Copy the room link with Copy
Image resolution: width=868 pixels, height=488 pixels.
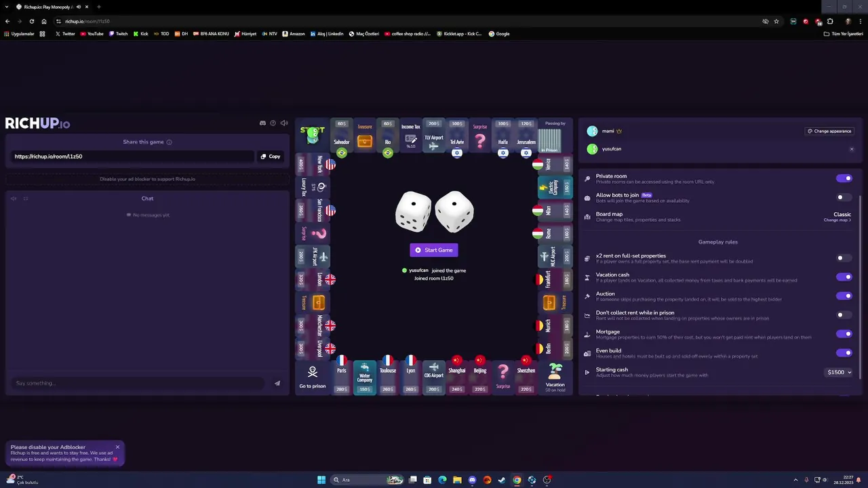click(x=271, y=157)
